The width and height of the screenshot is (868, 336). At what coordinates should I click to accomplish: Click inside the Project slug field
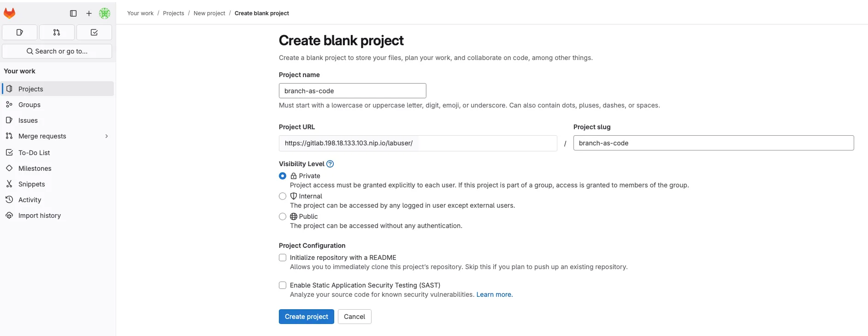pos(713,143)
